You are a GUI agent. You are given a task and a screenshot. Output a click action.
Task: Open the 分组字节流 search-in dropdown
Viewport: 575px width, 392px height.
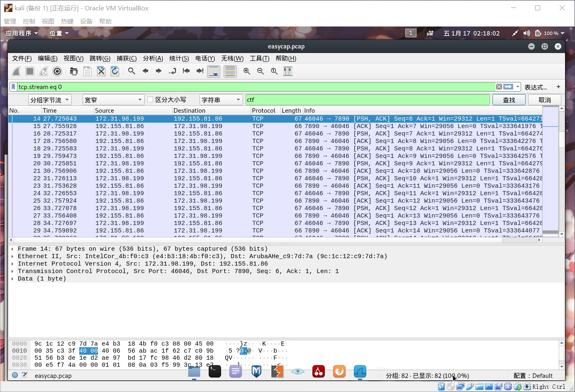[50, 100]
